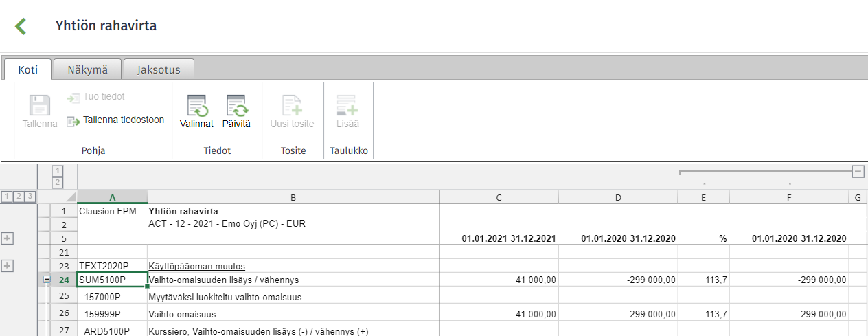This screenshot has width=868, height=336.
Task: Switch to the Näkymä tab
Action: coord(87,69)
